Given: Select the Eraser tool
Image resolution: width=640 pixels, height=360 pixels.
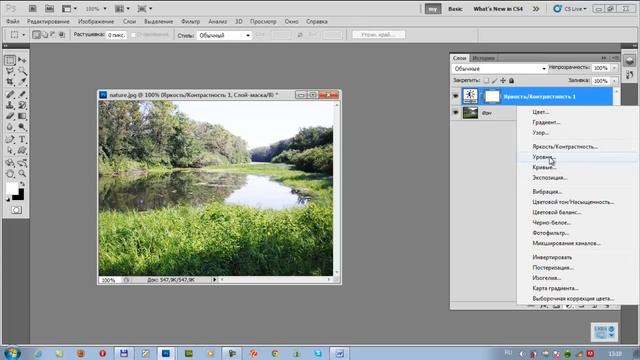Looking at the screenshot, I should tap(10, 116).
